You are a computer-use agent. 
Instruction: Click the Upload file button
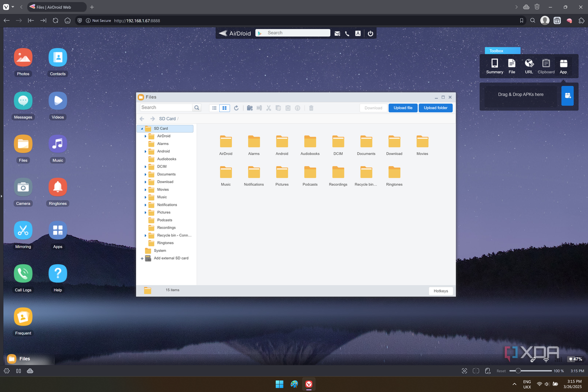[x=403, y=108]
